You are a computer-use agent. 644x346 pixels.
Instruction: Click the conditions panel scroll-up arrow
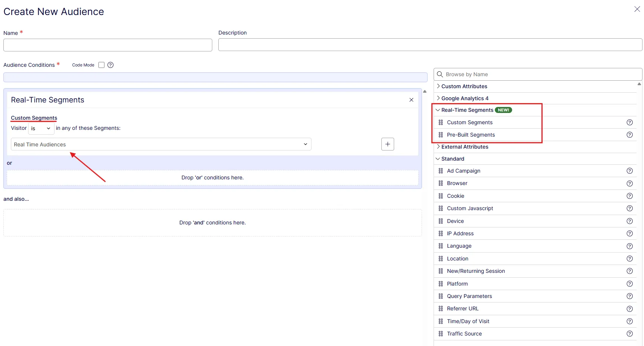(425, 91)
